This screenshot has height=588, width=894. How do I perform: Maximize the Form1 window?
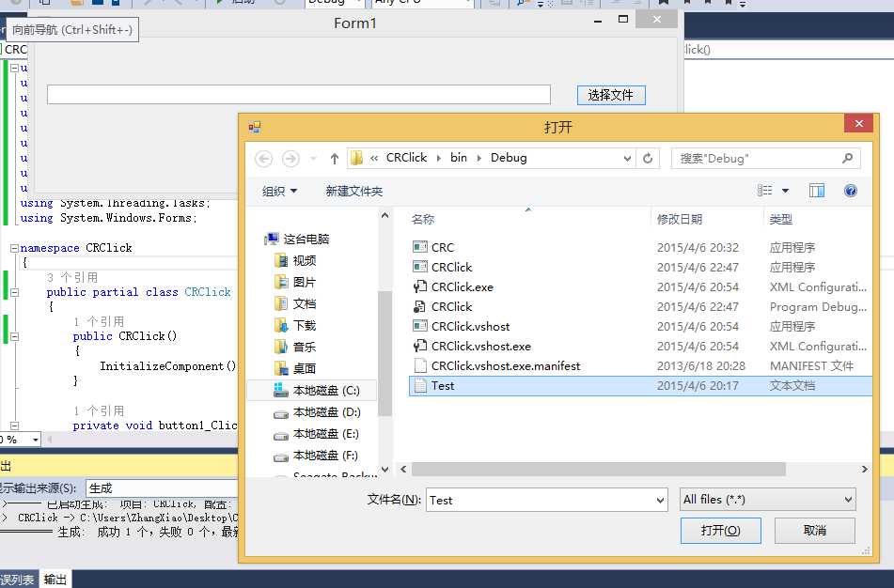(623, 20)
